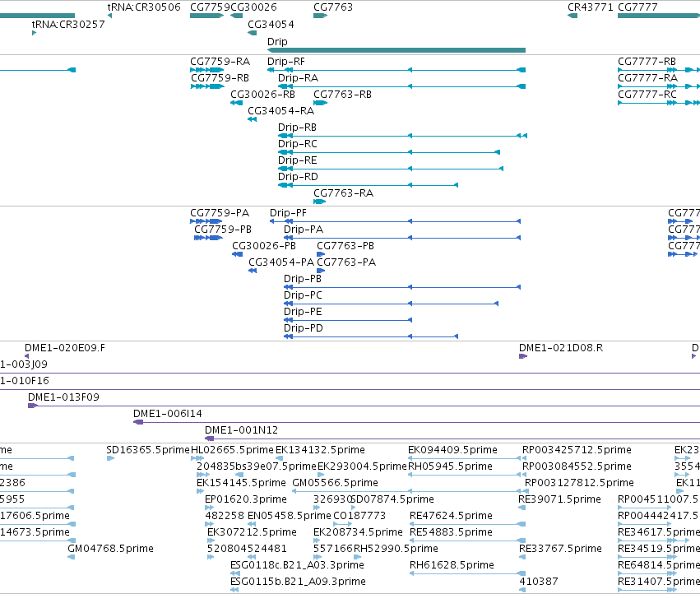Select EST RH61628.5prime
Image resolution: width=700 pixels, height=594 pixels.
(452, 565)
